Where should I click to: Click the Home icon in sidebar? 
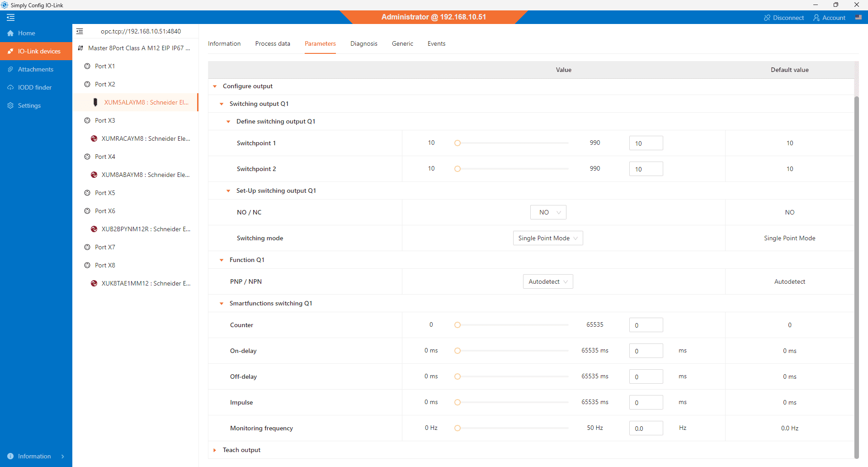pos(10,33)
